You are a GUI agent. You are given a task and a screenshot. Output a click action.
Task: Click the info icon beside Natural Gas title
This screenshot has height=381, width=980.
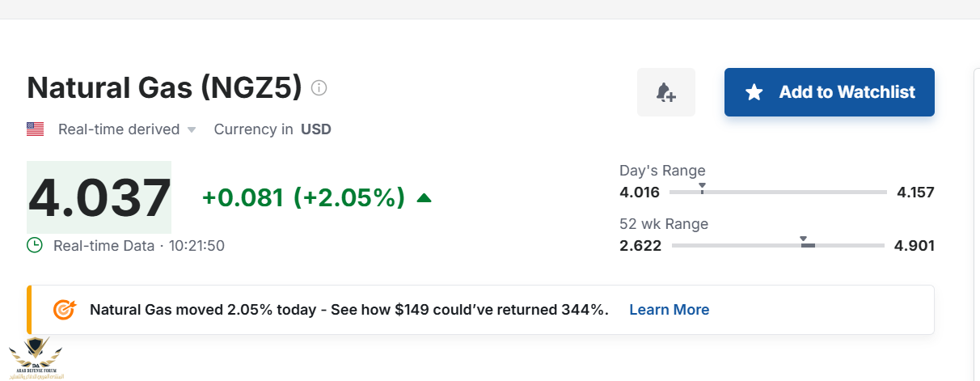[x=319, y=87]
